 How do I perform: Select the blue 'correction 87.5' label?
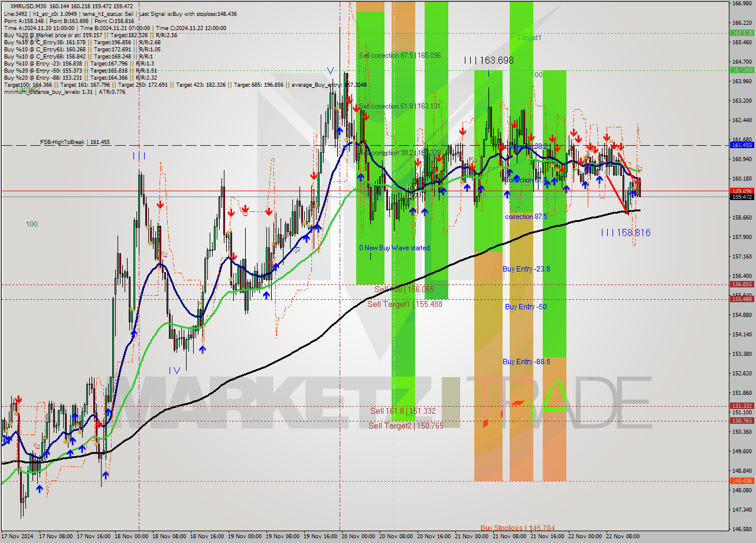pyautogui.click(x=526, y=217)
